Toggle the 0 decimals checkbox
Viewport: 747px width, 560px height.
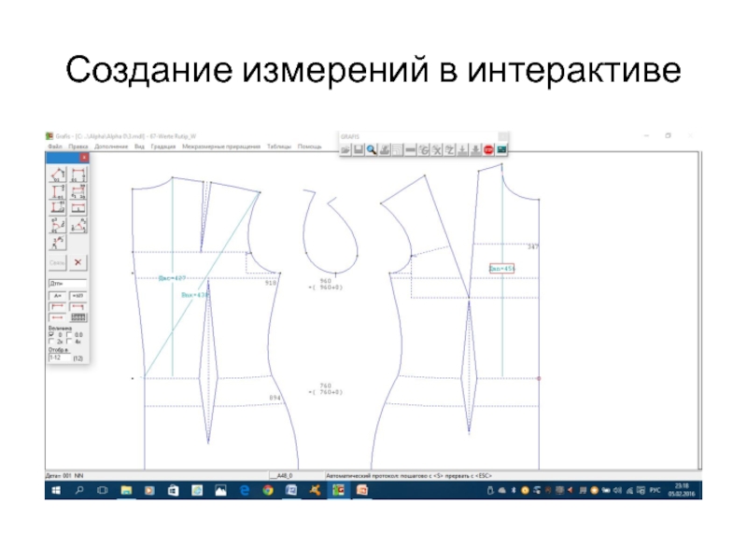51,335
